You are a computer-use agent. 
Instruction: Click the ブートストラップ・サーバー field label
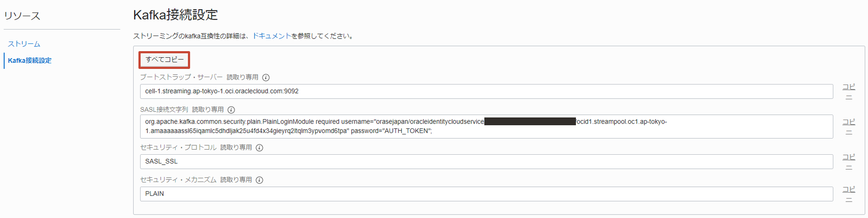tap(181, 77)
